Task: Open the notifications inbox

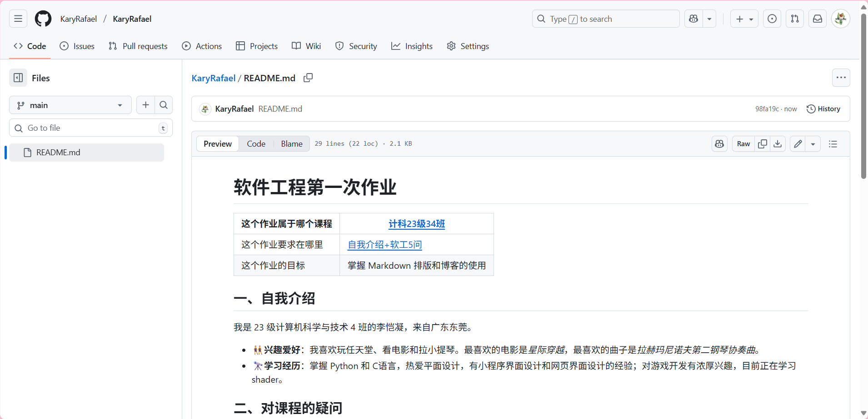Action: coord(817,19)
